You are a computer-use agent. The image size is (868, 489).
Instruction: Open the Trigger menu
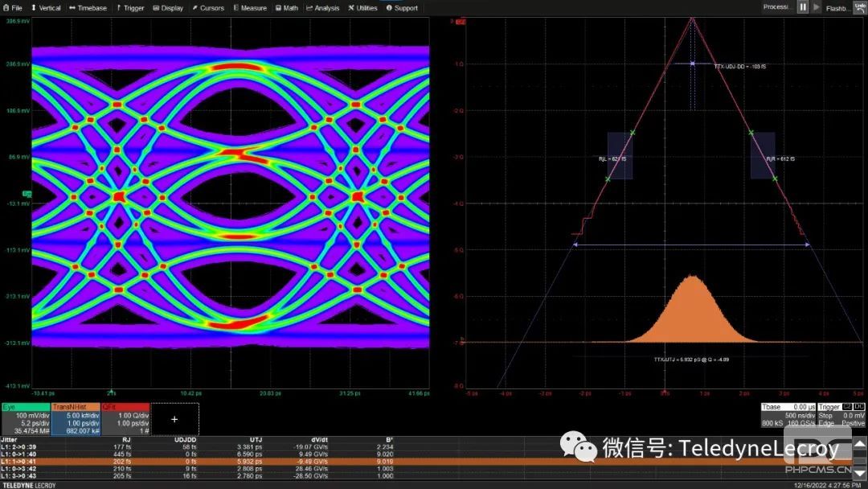point(130,8)
